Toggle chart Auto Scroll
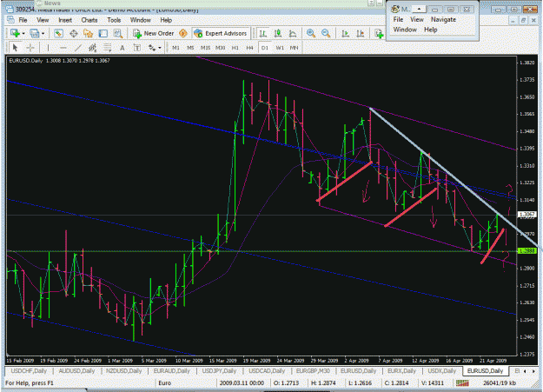Screen dimensions: 543x392 tap(345, 33)
